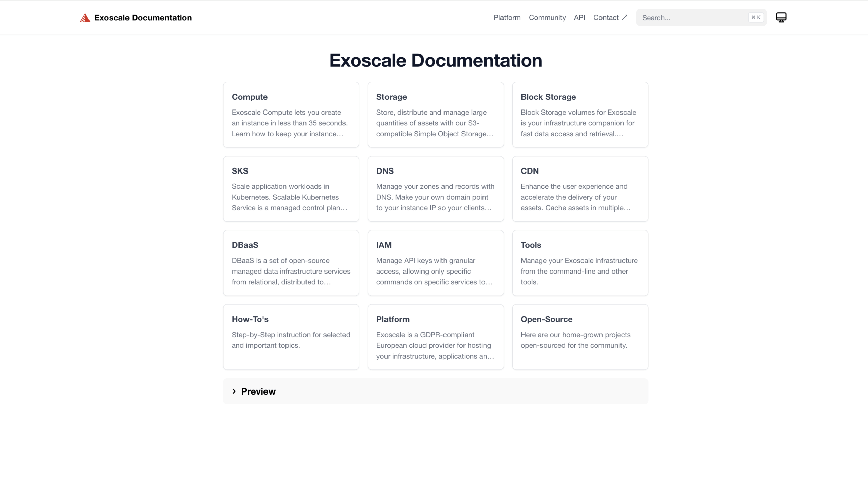Open the Compute card
The image size is (868, 482).
tap(291, 115)
